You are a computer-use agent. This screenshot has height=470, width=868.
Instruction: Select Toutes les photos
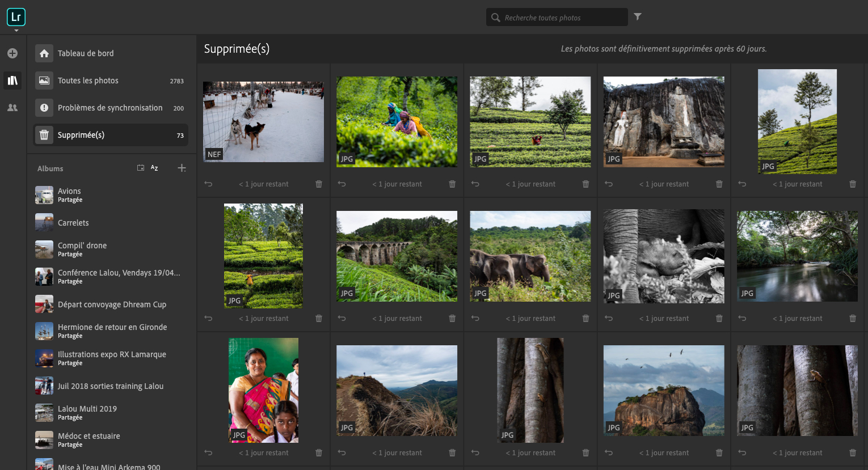tap(111, 81)
